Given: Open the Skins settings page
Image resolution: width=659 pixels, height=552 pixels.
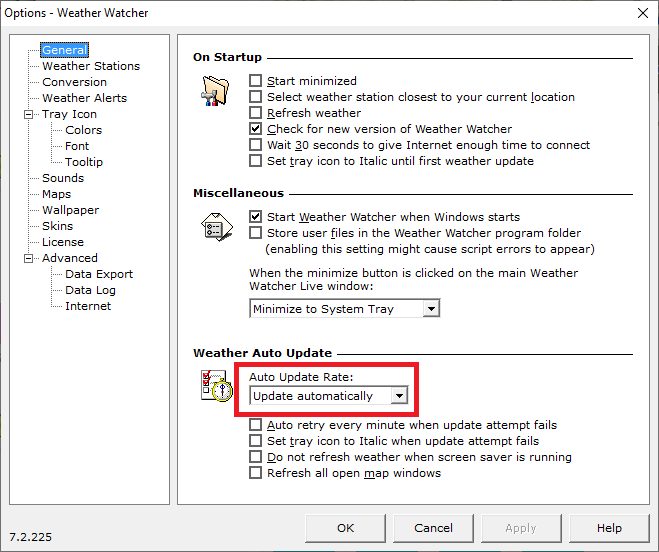Looking at the screenshot, I should pyautogui.click(x=58, y=226).
